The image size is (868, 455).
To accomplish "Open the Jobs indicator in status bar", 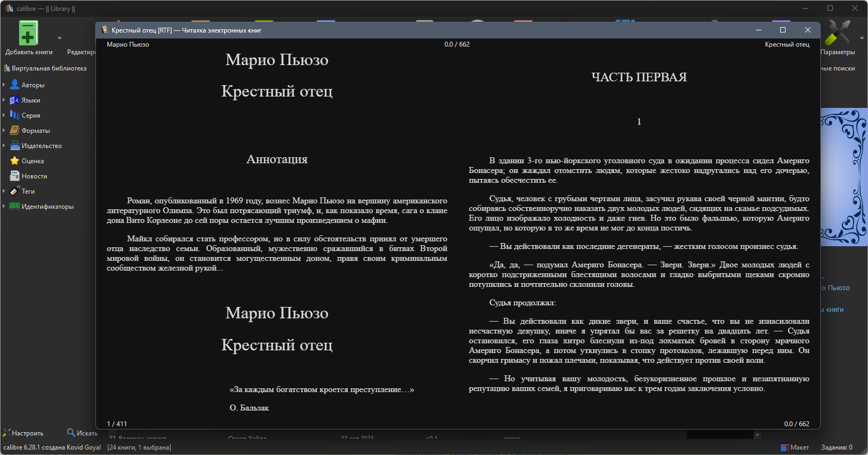I will tap(837, 447).
